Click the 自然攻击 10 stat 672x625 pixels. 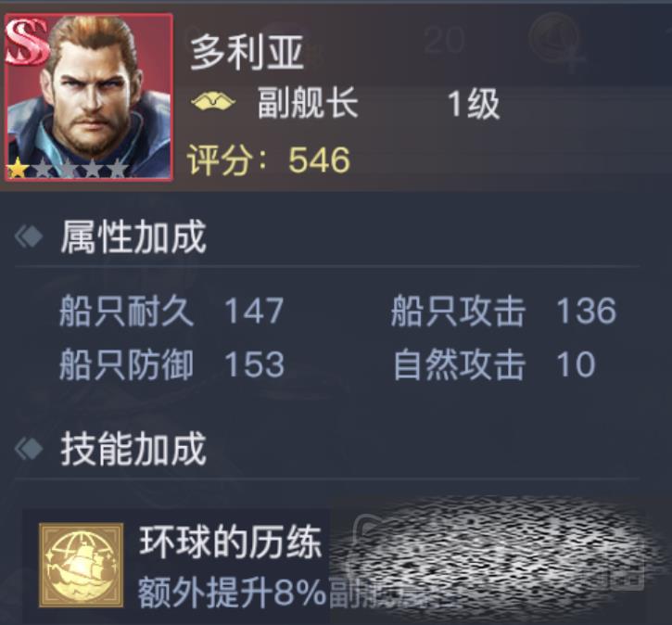(494, 364)
